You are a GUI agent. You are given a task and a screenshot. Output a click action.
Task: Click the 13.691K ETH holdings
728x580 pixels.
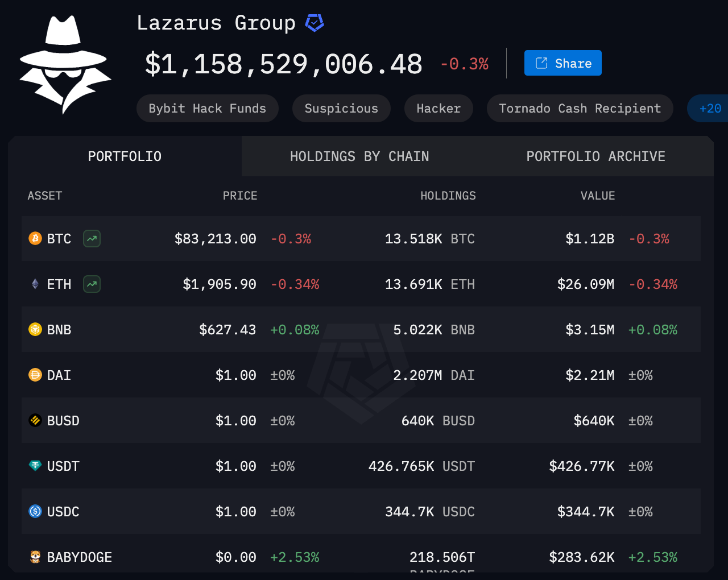point(430,284)
